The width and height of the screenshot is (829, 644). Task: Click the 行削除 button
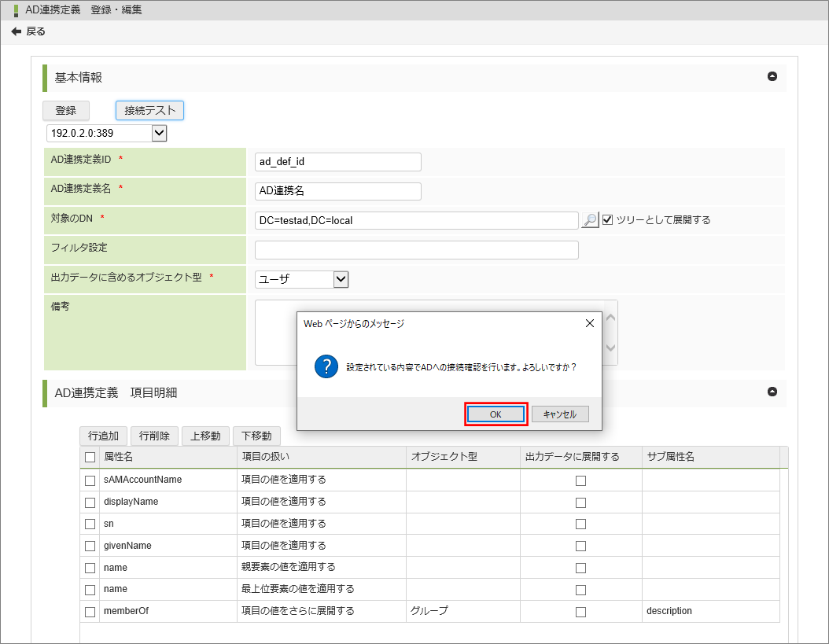(x=154, y=436)
